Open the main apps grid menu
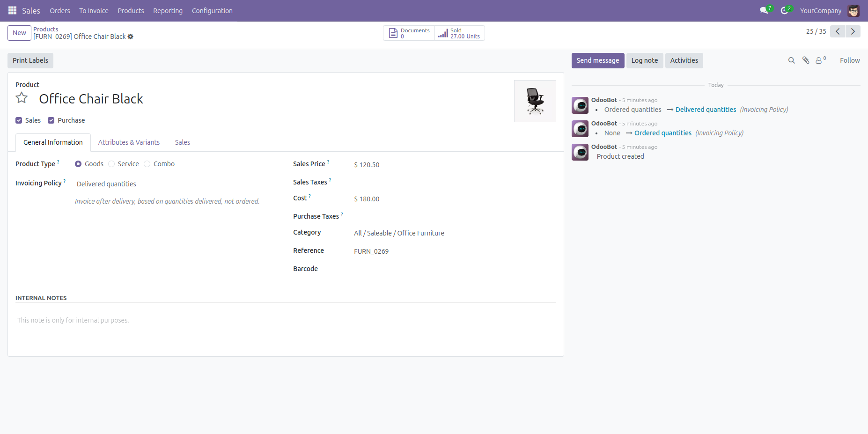 point(12,10)
